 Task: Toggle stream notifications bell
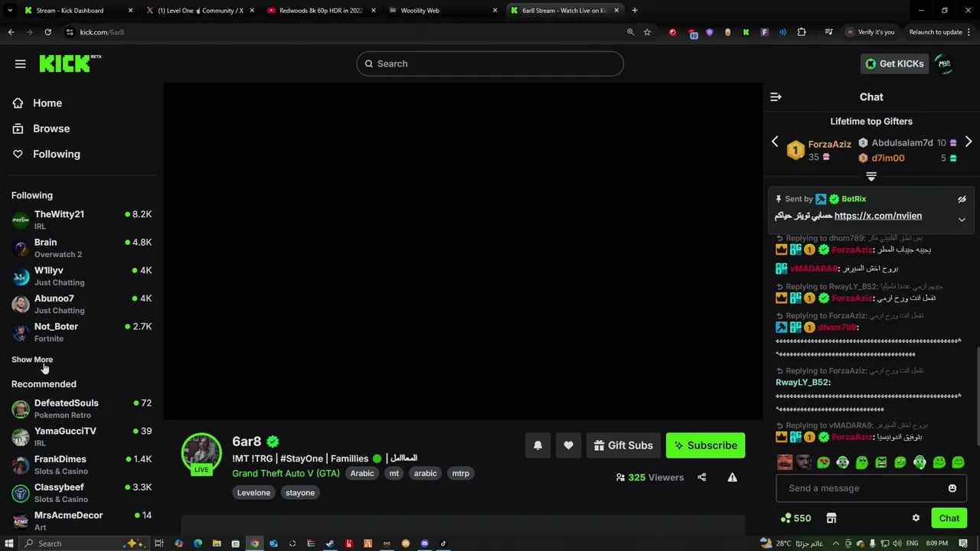tap(537, 445)
